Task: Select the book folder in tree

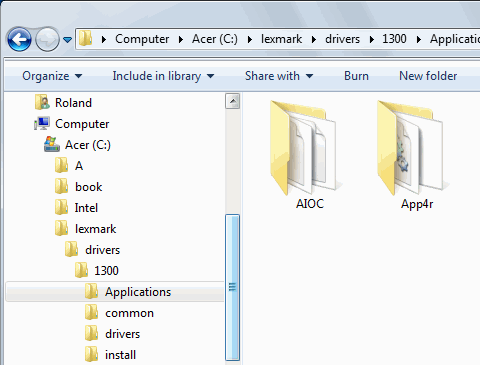Action: tap(88, 187)
